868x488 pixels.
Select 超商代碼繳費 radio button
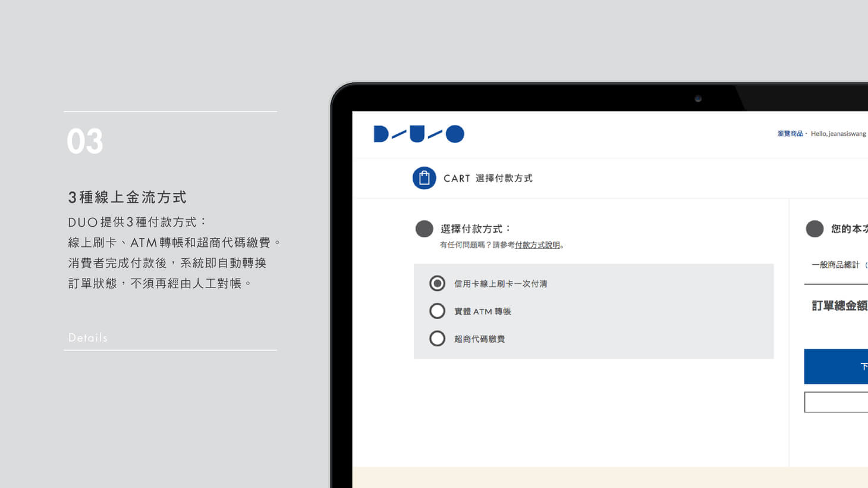[x=437, y=339]
